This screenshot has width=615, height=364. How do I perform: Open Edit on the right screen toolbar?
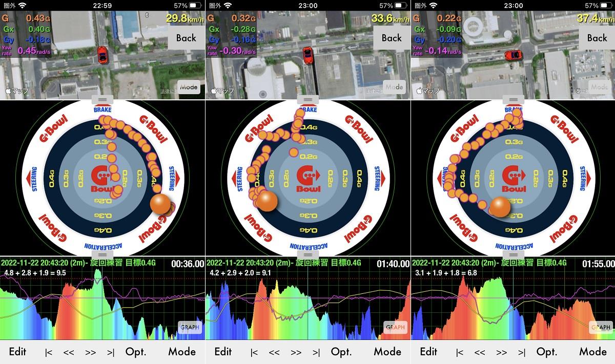428,352
